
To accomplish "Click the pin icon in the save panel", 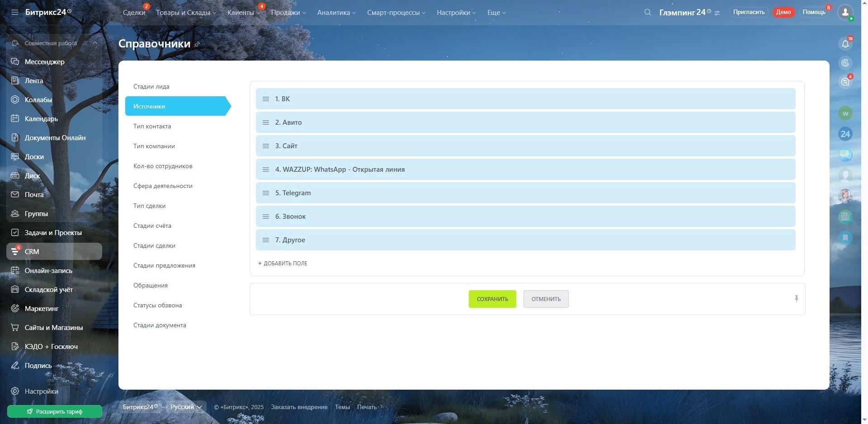I will tap(796, 299).
